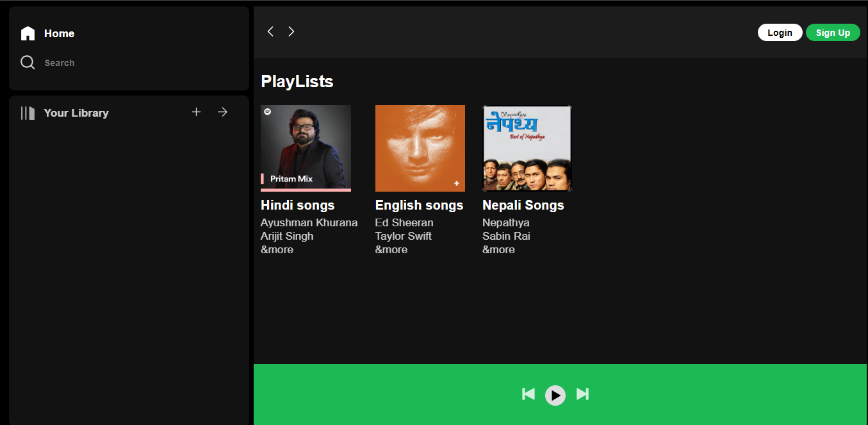Click the Ayushman Khurana text
Screen dimensions: 868x425
pos(309,222)
